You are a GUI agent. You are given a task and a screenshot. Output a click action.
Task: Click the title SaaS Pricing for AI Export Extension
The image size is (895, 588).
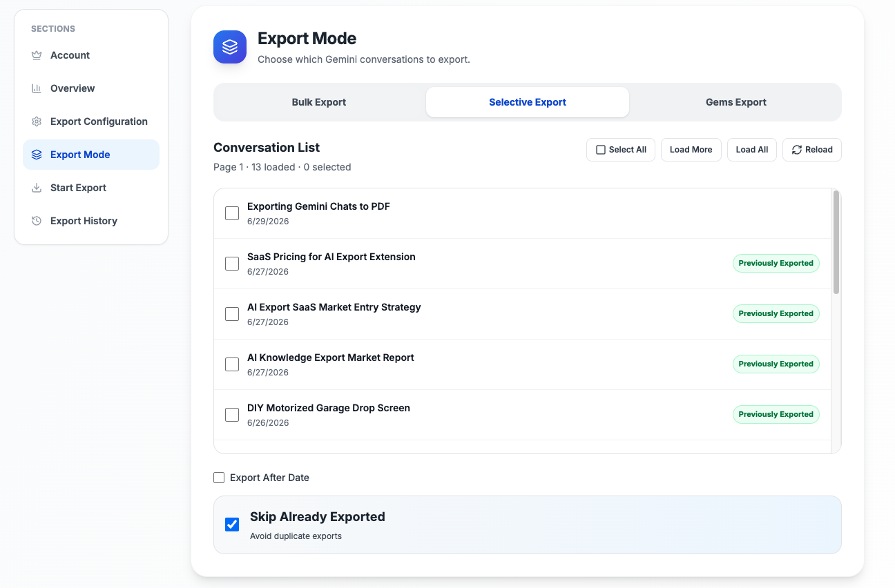[331, 257]
